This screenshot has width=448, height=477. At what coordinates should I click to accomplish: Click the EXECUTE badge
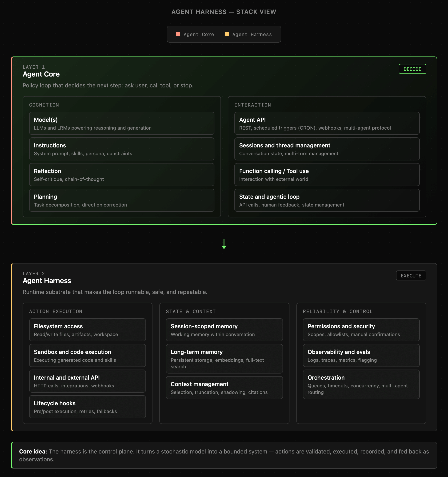tap(411, 276)
